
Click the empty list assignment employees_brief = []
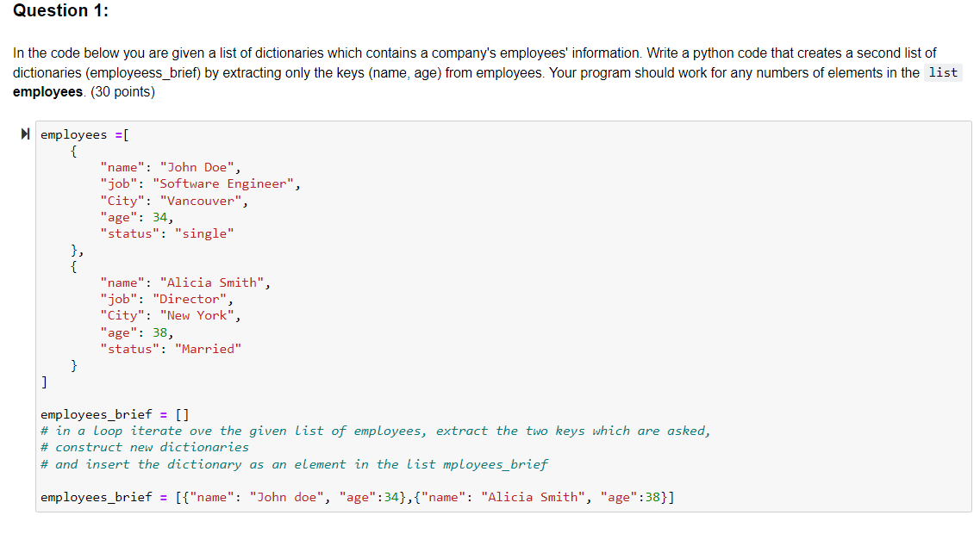pos(114,414)
